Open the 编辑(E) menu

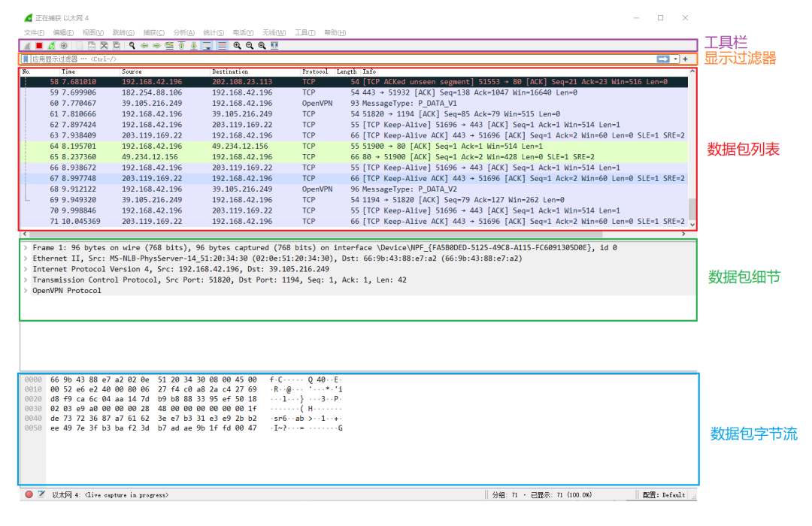coord(63,32)
